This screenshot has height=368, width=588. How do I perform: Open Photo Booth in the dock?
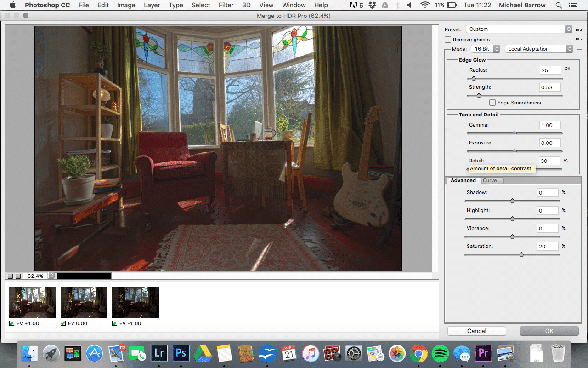tap(332, 353)
